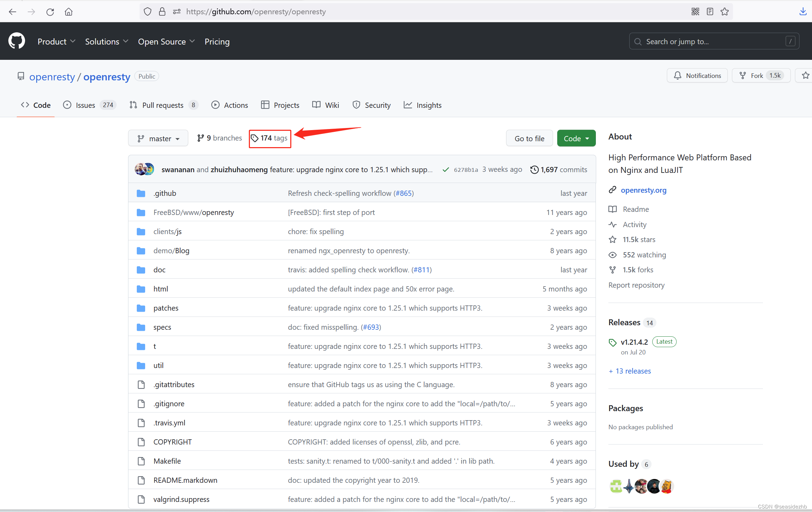
Task: Click the Makefile file icon
Action: [141, 461]
